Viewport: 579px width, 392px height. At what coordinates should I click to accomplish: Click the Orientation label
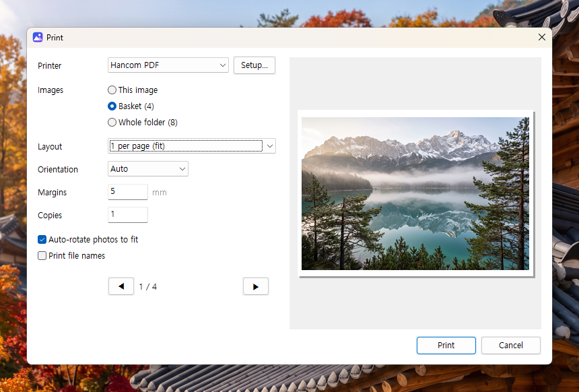click(58, 170)
